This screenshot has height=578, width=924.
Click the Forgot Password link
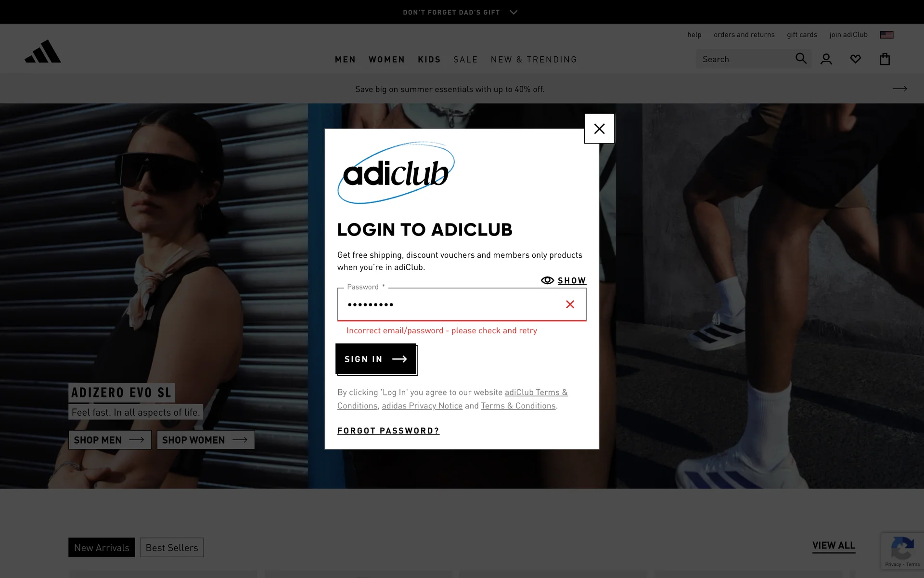pyautogui.click(x=388, y=431)
